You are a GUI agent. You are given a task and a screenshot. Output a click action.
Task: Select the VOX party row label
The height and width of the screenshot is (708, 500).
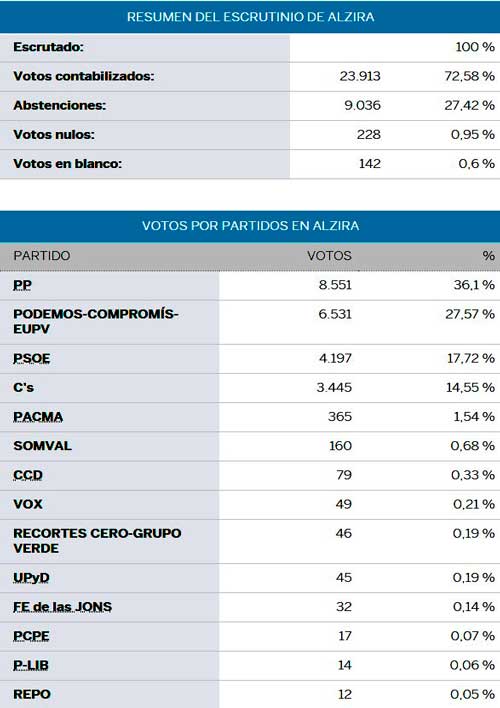pos(28,504)
